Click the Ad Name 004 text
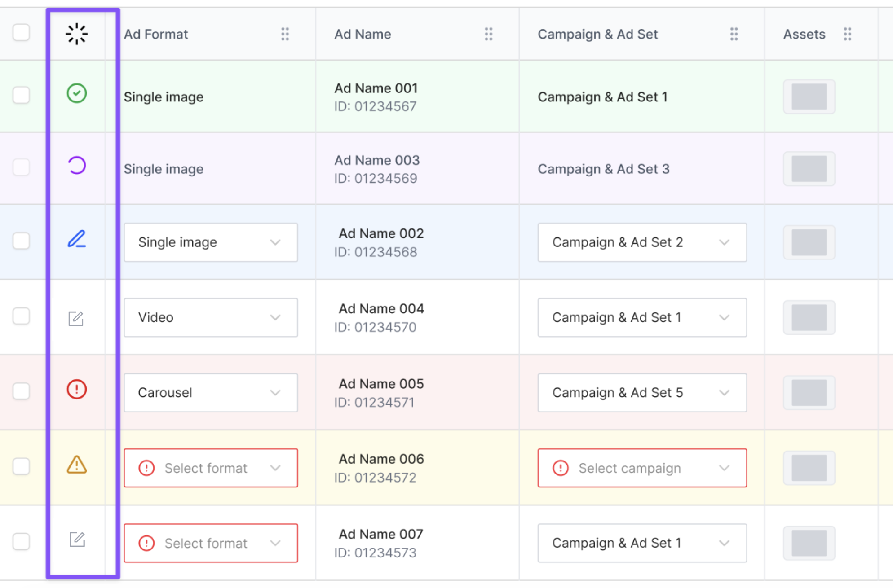Screen dimensions: 893x588 (381, 309)
